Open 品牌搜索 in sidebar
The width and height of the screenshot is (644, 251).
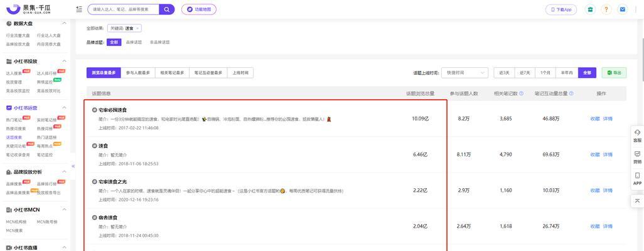(14, 184)
